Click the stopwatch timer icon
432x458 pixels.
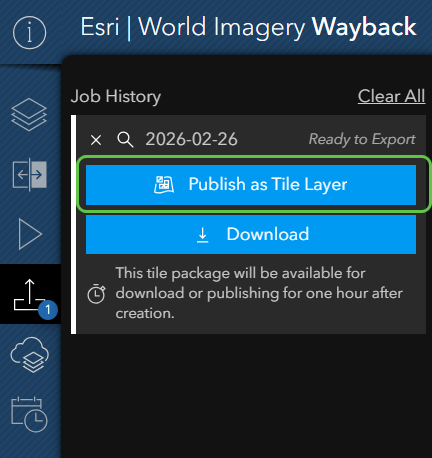tap(96, 294)
